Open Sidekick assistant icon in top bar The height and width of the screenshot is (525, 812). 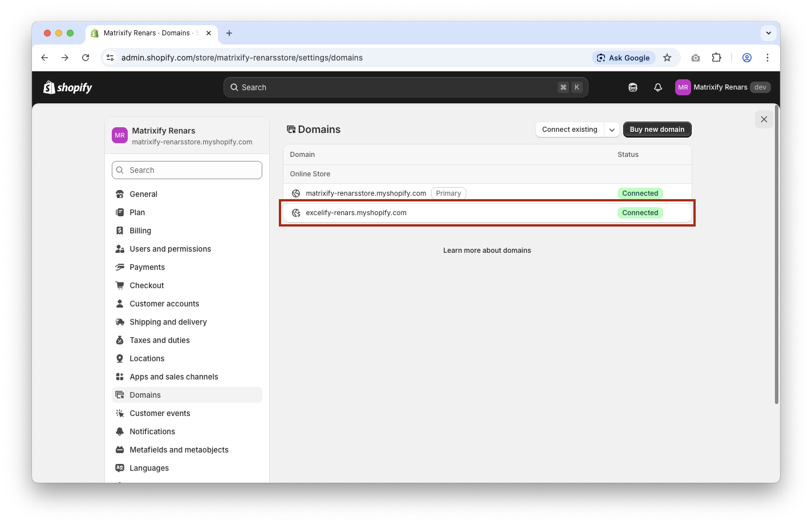[x=633, y=87]
